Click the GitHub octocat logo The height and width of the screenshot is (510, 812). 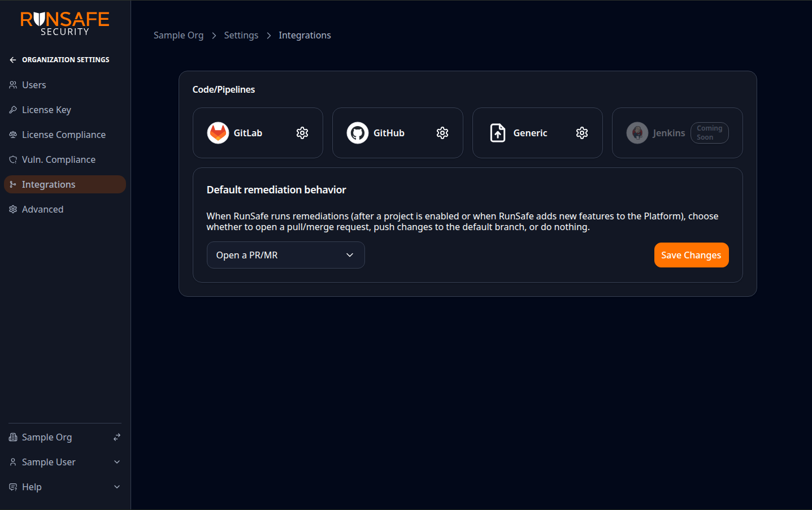(x=358, y=133)
